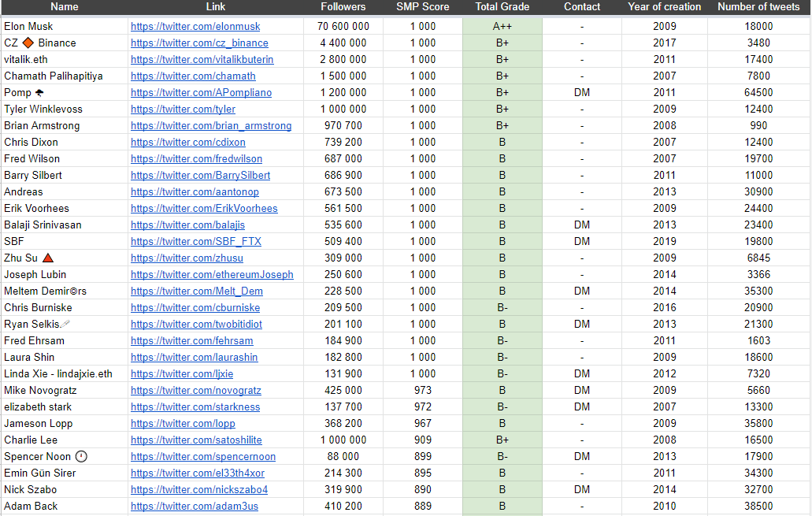
Task: Click Mike Novogratz's DM contact cell
Action: pos(582,392)
